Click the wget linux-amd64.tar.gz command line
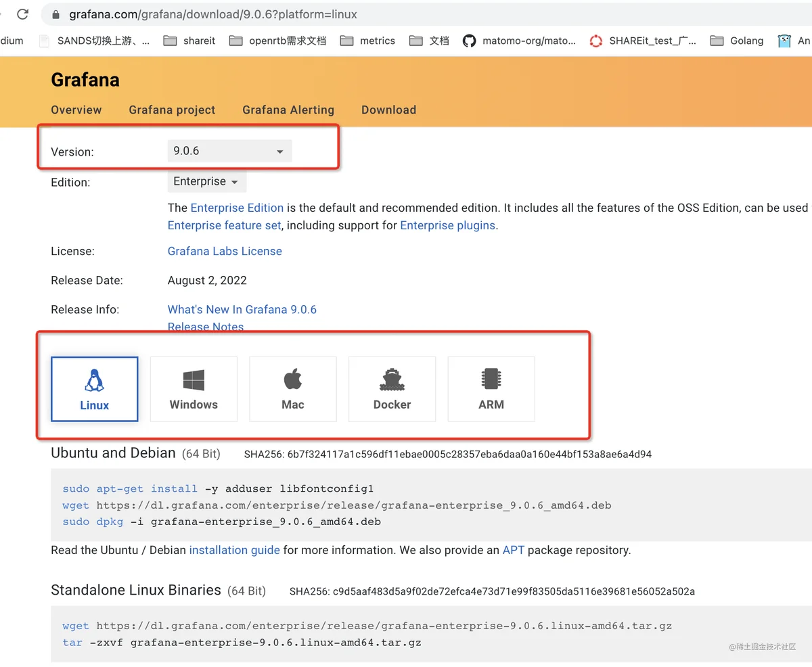Screen dimensions: 812x667 [367, 626]
